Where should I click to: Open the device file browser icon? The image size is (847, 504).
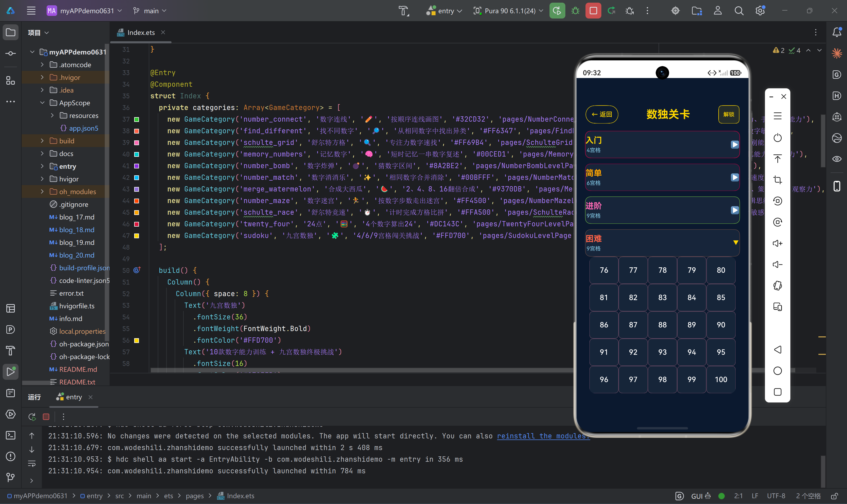pyautogui.click(x=697, y=11)
